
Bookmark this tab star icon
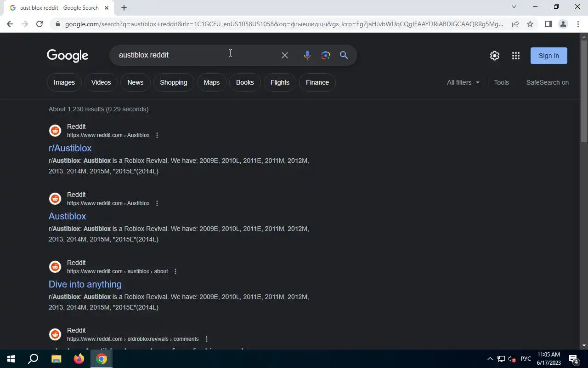point(530,24)
